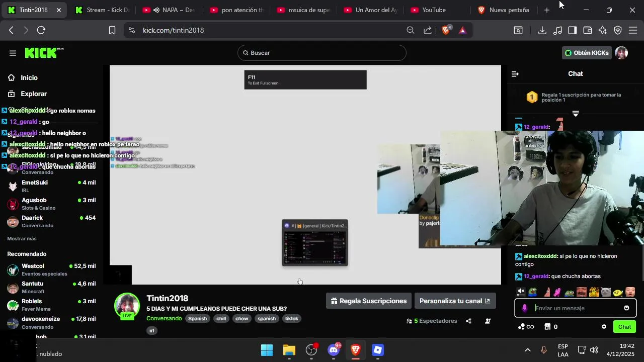Insert the white cat emote
The width and height of the screenshot is (644, 362).
tap(606, 292)
